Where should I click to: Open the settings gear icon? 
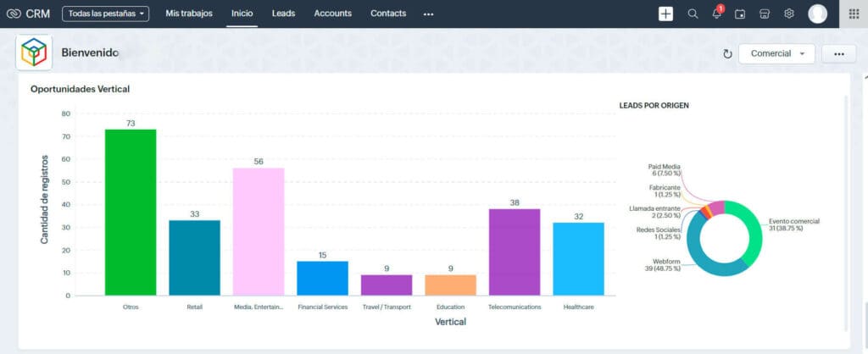(789, 14)
